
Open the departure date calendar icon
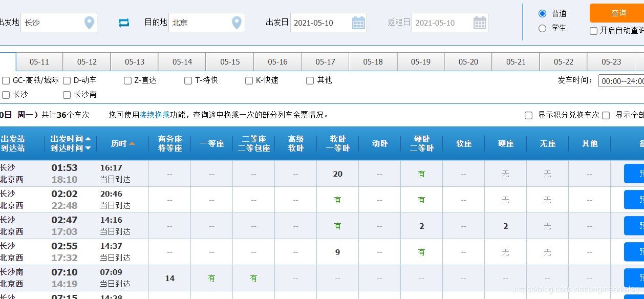point(358,23)
